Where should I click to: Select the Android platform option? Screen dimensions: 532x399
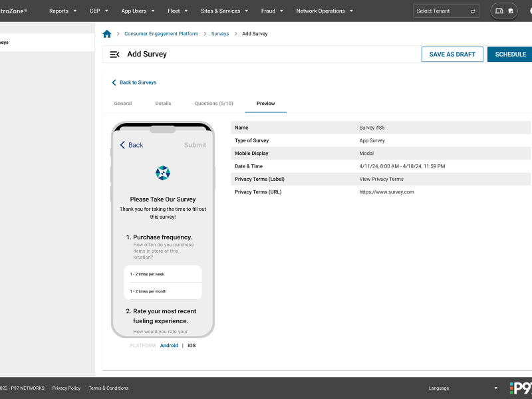coord(169,345)
